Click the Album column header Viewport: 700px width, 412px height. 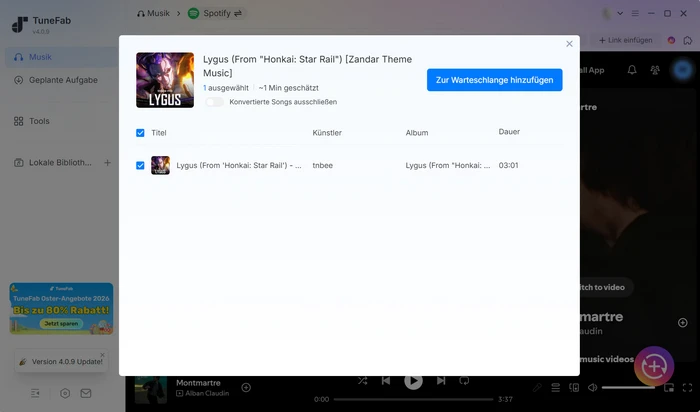(417, 133)
